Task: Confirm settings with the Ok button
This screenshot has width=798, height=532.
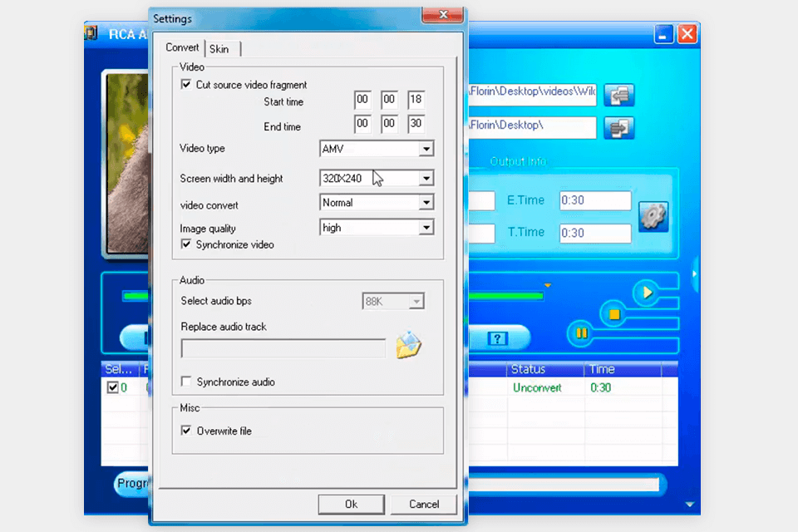Action: (351, 504)
